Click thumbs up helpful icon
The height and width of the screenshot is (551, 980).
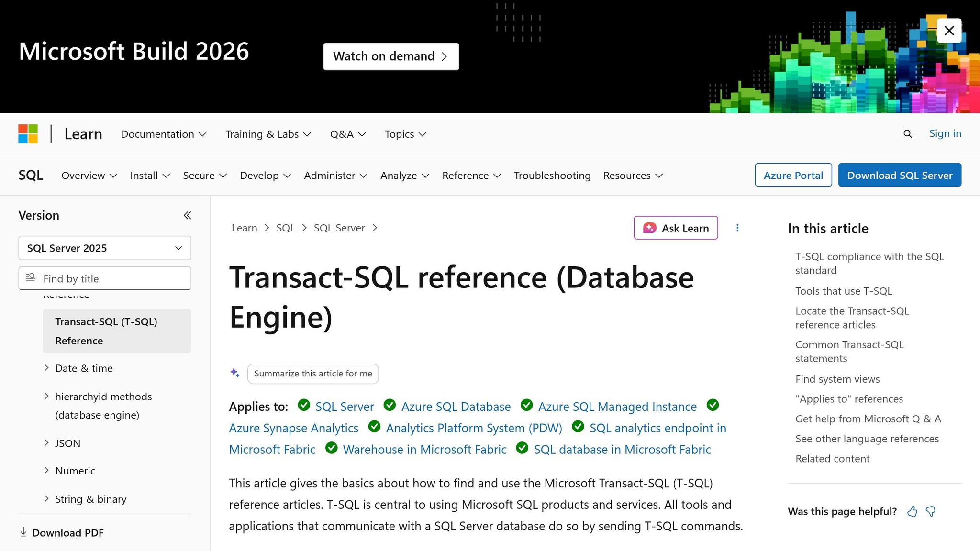point(913,511)
